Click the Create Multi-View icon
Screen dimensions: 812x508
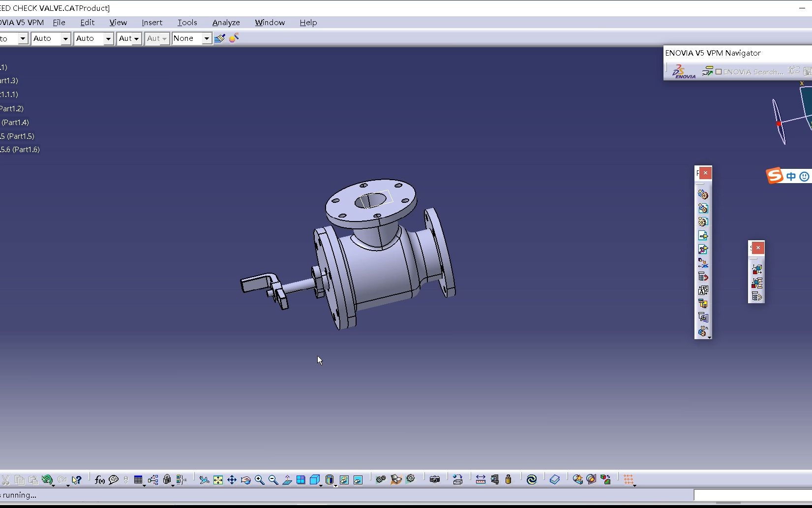[301, 479]
